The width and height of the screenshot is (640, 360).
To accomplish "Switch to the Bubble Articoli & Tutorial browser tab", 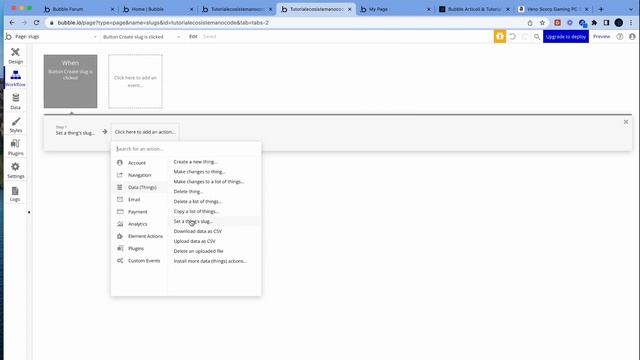I will click(x=474, y=9).
